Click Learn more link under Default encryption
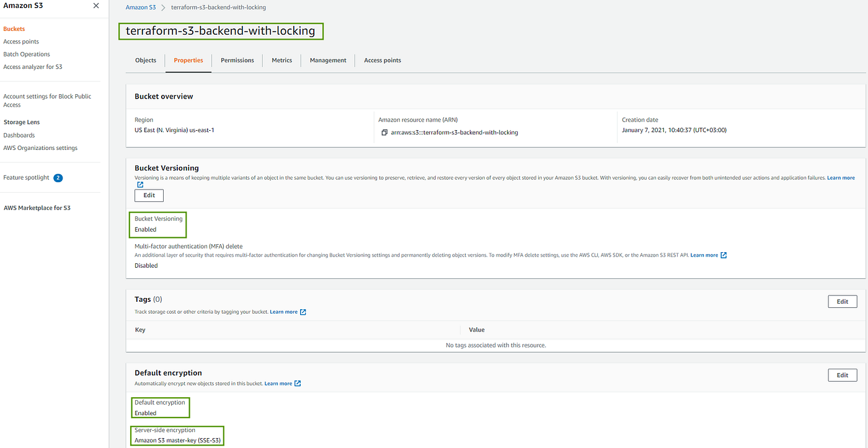This screenshot has width=868, height=448. pyautogui.click(x=278, y=384)
